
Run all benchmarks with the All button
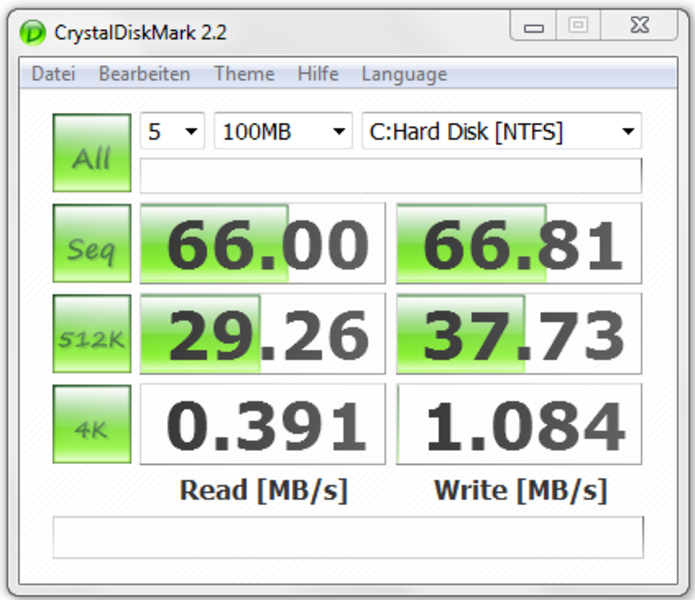pos(92,153)
